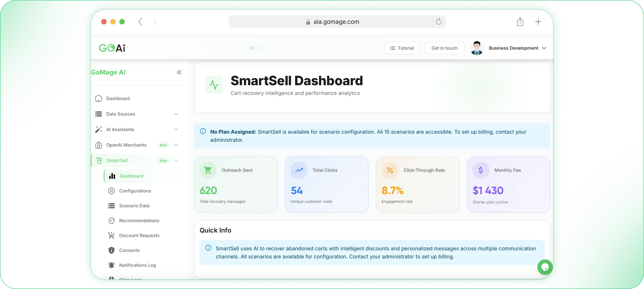Click the browser forward arrow

(154, 22)
